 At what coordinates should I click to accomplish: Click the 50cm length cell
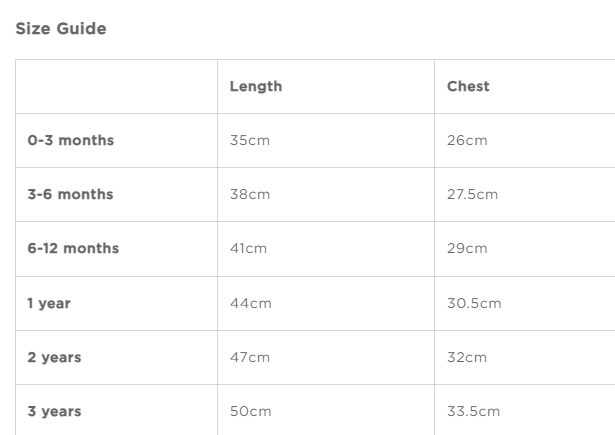(x=251, y=411)
